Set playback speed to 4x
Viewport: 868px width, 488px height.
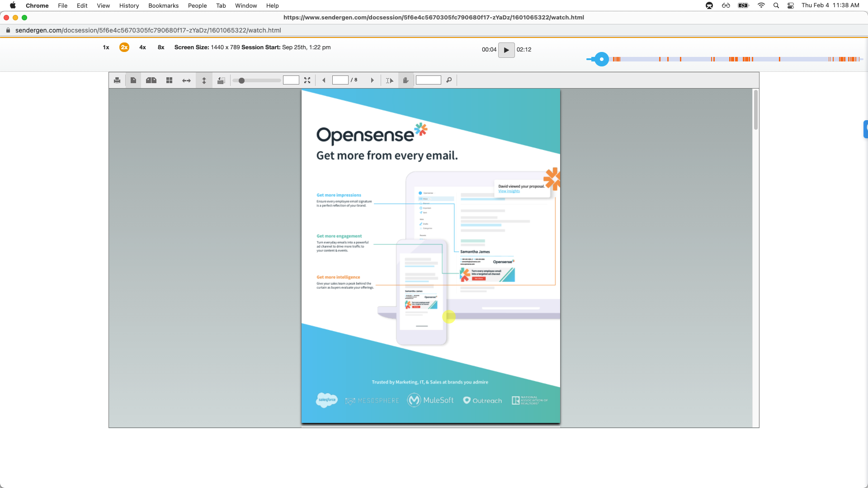click(142, 47)
